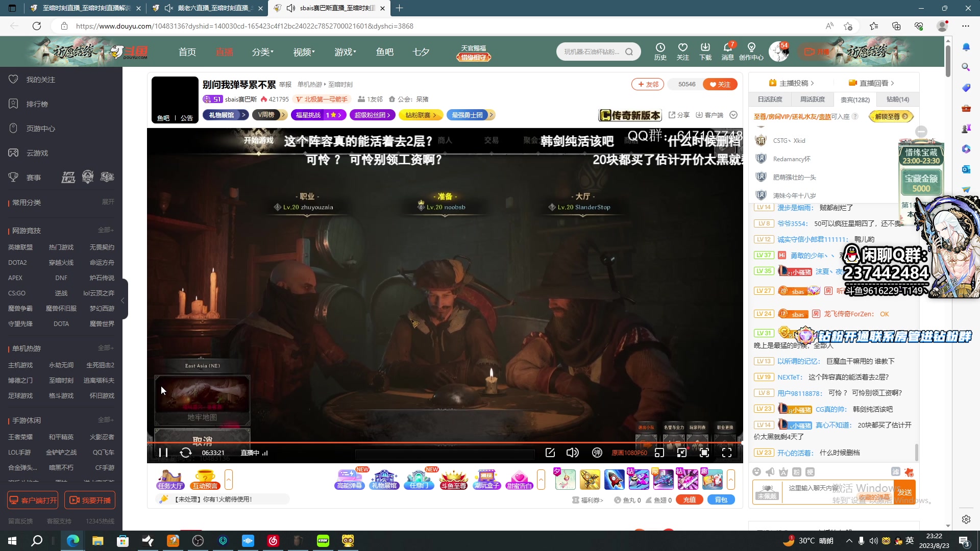The image size is (980, 551).
Task: Collapse the floating treasure widget
Action: [x=921, y=132]
